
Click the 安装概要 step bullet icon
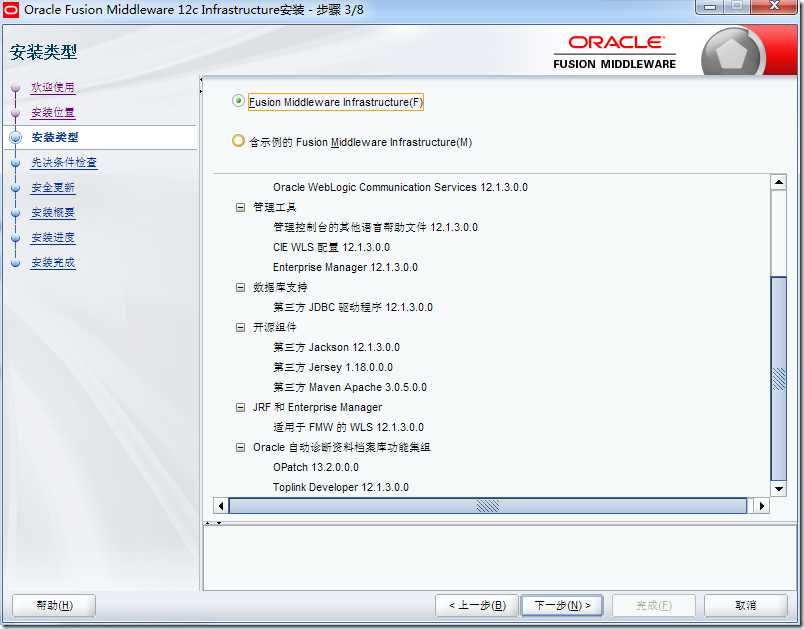click(15, 213)
